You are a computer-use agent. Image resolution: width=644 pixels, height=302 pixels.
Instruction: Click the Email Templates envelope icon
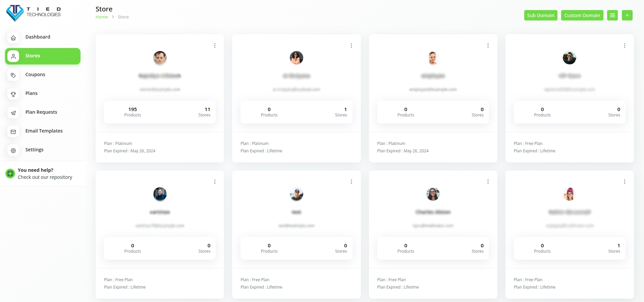click(x=13, y=132)
